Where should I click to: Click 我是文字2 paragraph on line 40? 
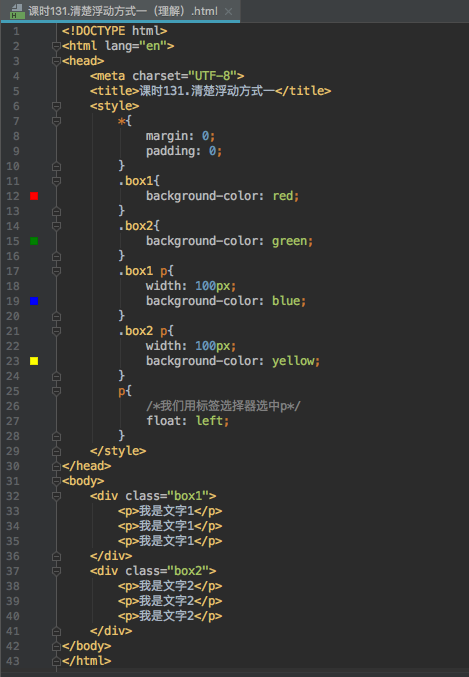pos(166,616)
